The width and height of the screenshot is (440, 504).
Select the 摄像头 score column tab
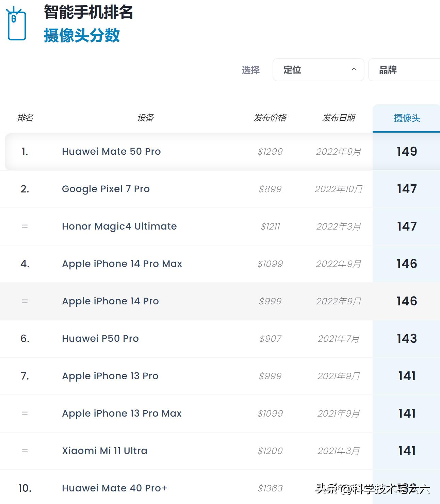coord(406,118)
